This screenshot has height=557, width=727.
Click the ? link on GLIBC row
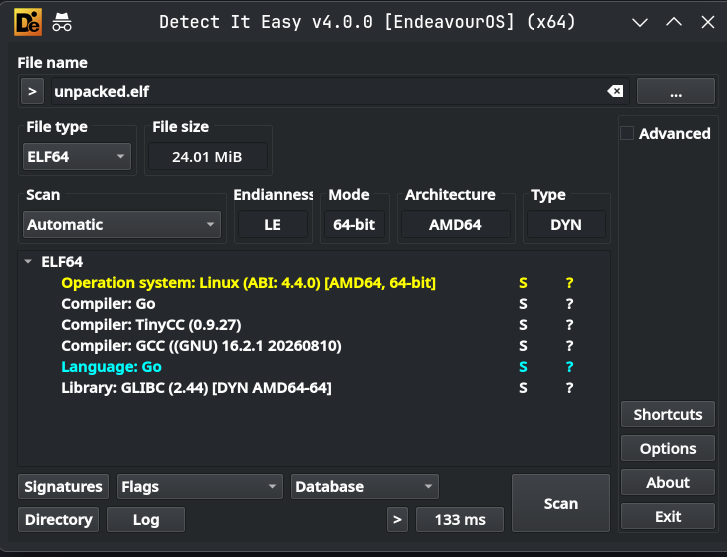coord(569,387)
